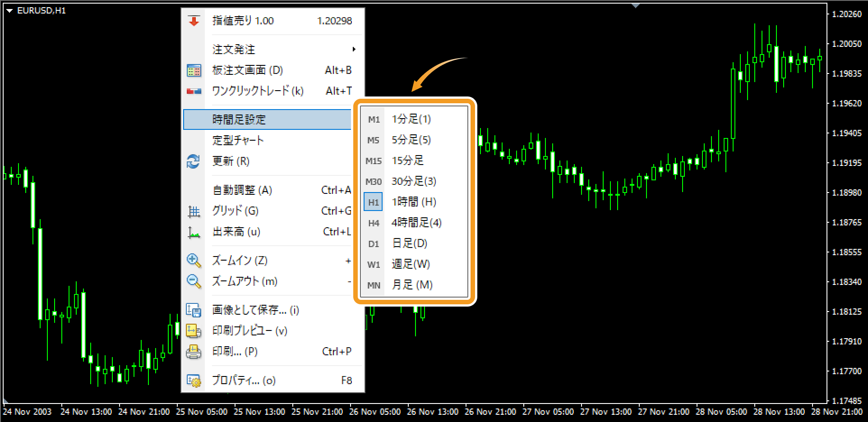The image size is (868, 422).
Task: Click the Depth of Market (板注文画面) icon
Action: tap(194, 70)
